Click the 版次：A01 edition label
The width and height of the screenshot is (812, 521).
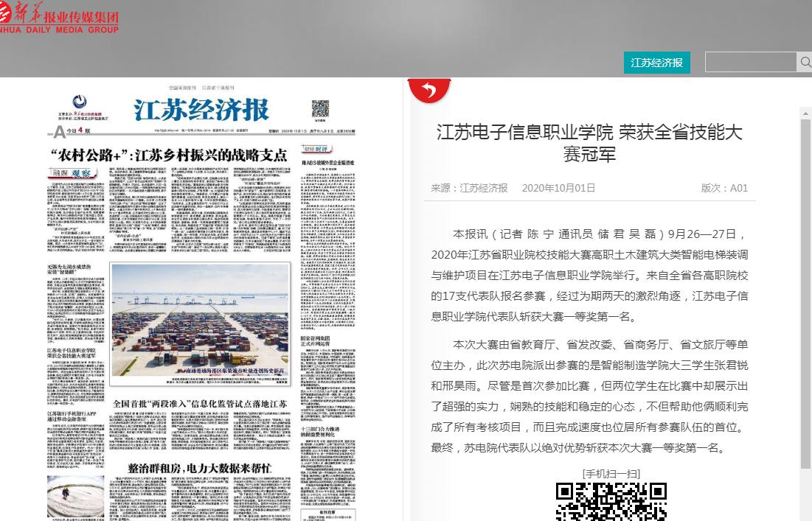[x=724, y=189]
